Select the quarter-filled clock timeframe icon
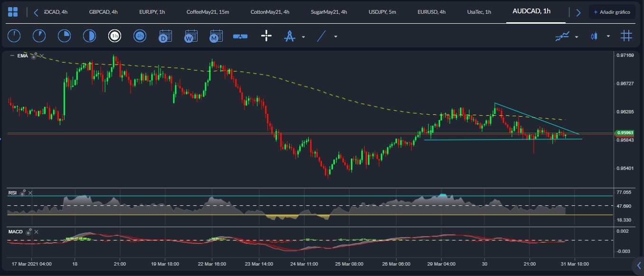Image resolution: width=644 pixels, height=276 pixels. [64, 36]
